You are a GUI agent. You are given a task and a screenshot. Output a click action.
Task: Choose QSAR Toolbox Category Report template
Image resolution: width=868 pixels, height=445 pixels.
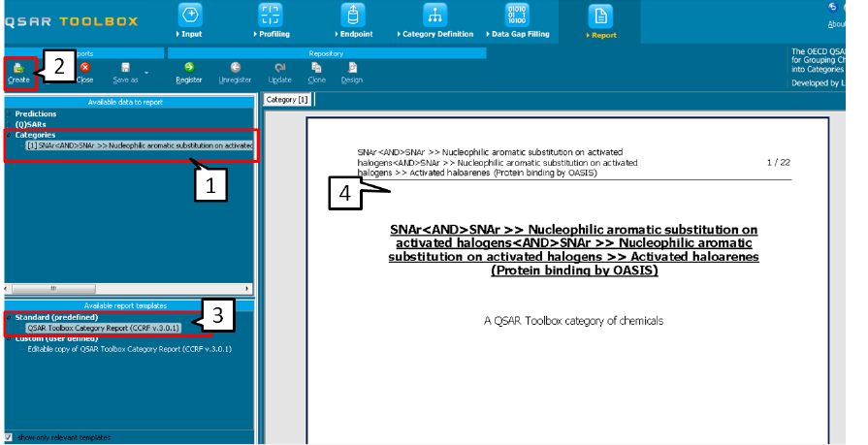coord(104,328)
